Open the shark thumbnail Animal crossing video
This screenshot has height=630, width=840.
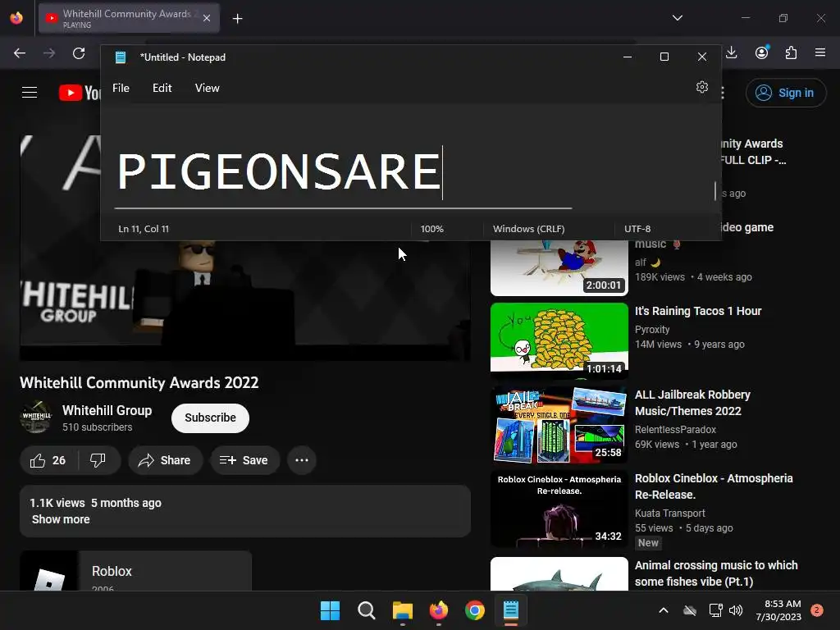[559, 573]
